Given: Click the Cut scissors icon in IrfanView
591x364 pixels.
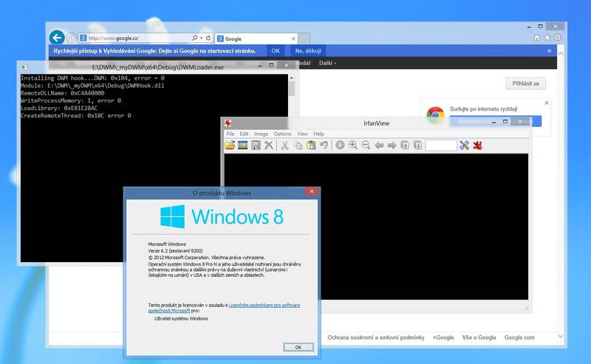Looking at the screenshot, I should (x=284, y=145).
